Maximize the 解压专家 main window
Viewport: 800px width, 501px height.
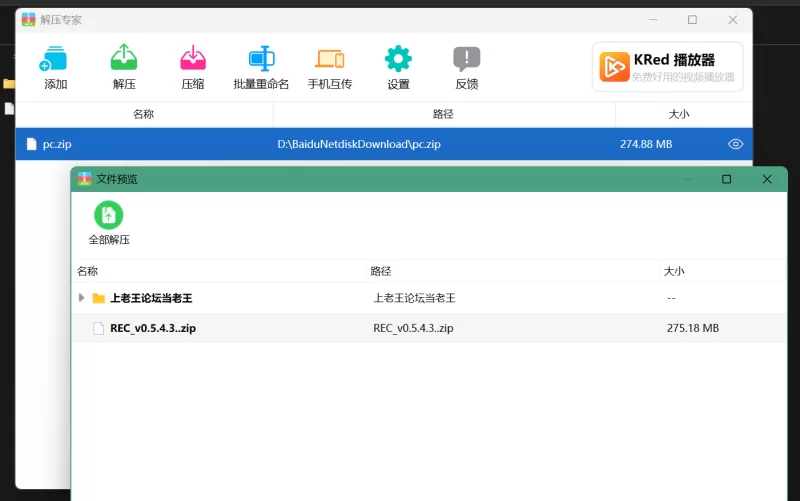click(692, 19)
